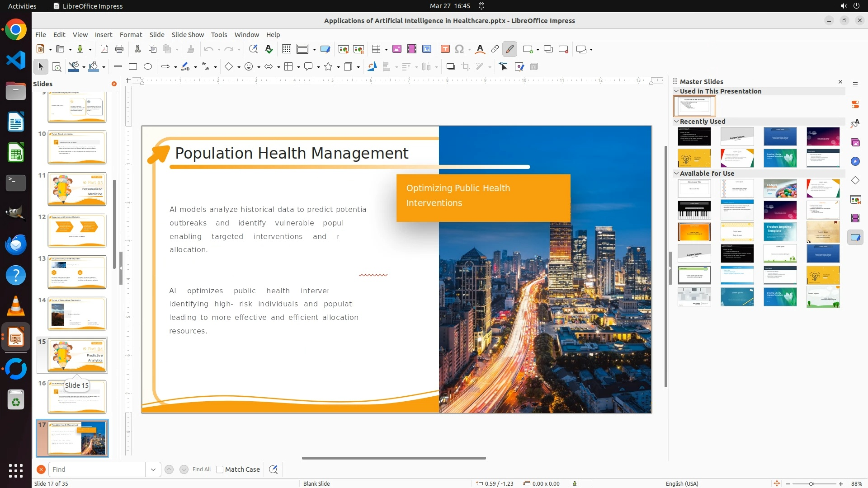Click the Print icon in toolbar
This screenshot has width=868, height=488.
[119, 49]
